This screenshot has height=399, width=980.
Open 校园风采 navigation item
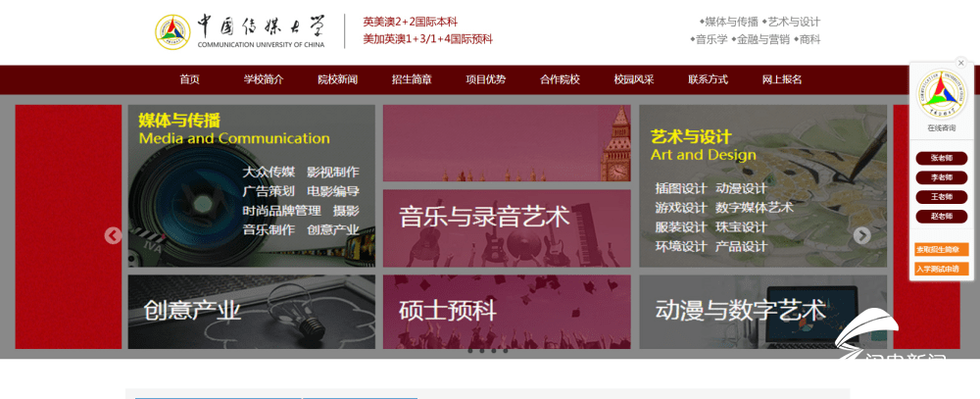pyautogui.click(x=634, y=79)
